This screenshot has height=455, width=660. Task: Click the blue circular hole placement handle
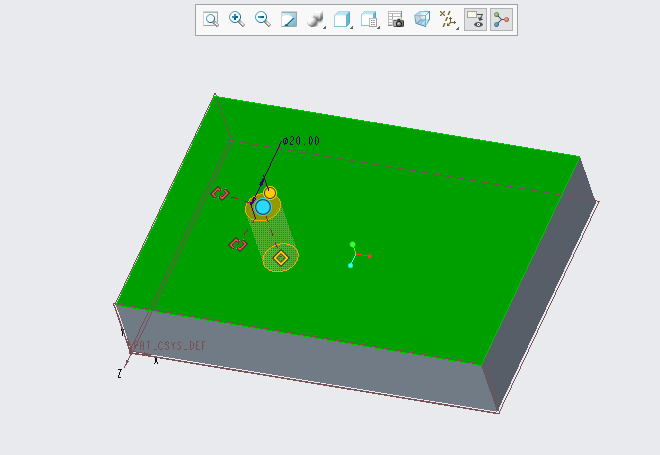[x=263, y=207]
